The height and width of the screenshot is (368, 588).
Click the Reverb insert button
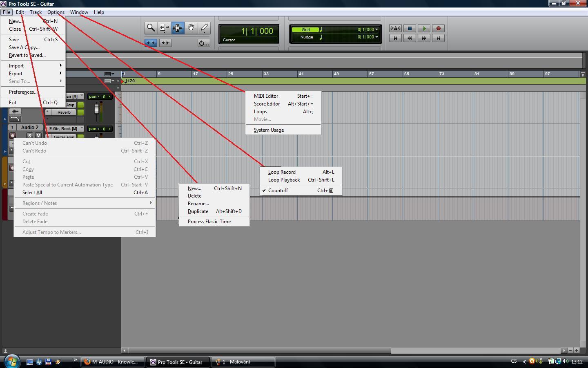(64, 112)
